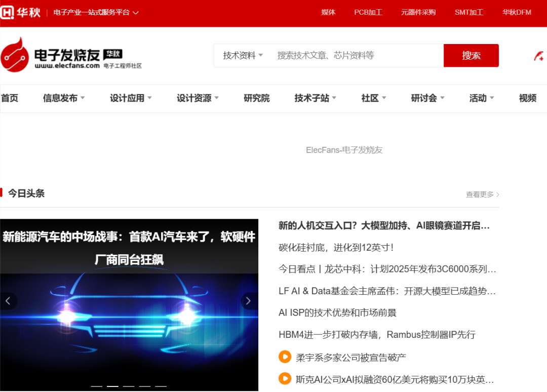Open PCB加工 link in top bar
This screenshot has width=547, height=392.
click(x=368, y=13)
